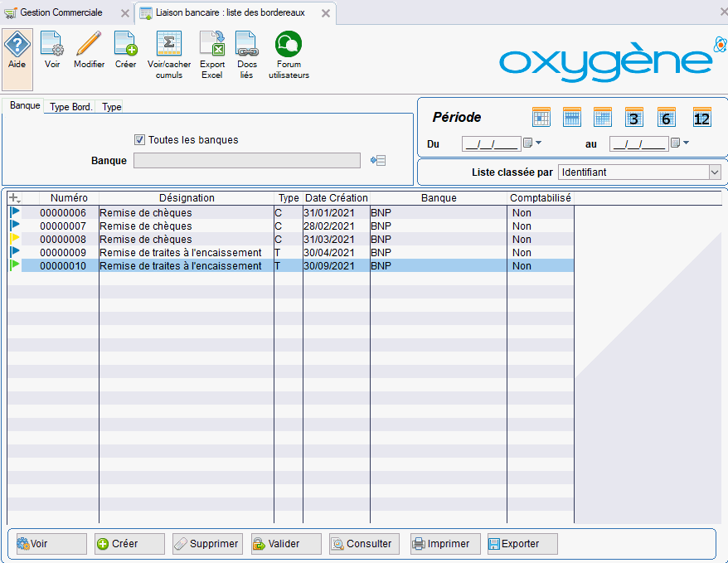Switch to the Type tab
Screen dimensions: 728x563
click(111, 107)
